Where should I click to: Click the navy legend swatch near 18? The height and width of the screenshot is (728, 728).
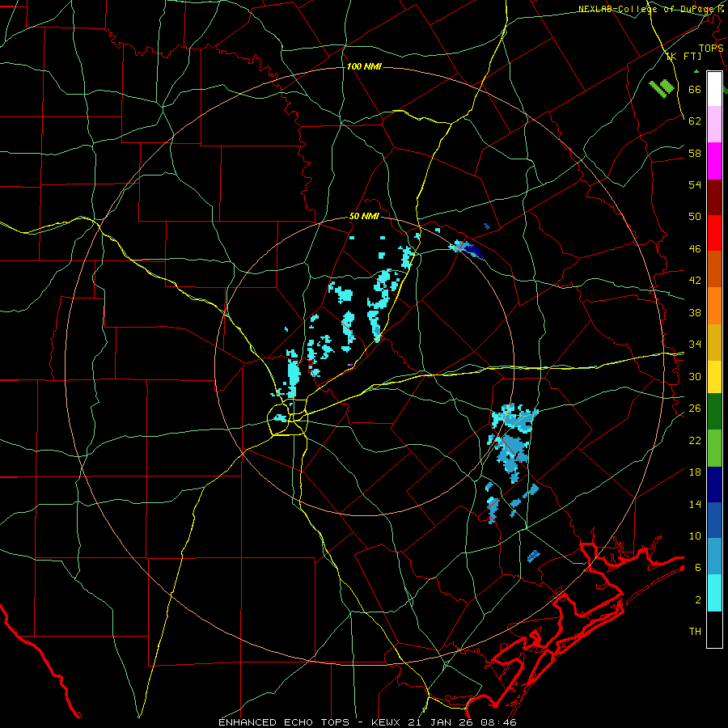tap(714, 485)
